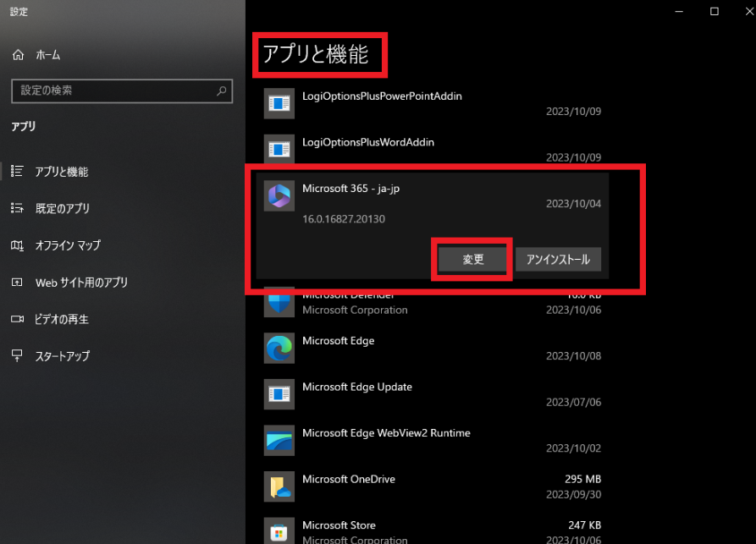Click the Microsoft Edge app icon
Screen dimensions: 756x544
(x=279, y=348)
